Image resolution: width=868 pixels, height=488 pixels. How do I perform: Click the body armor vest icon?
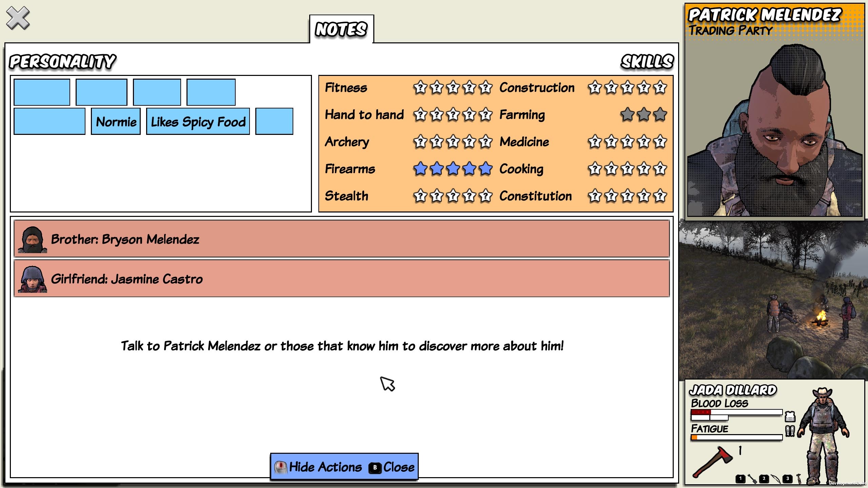[x=790, y=416]
